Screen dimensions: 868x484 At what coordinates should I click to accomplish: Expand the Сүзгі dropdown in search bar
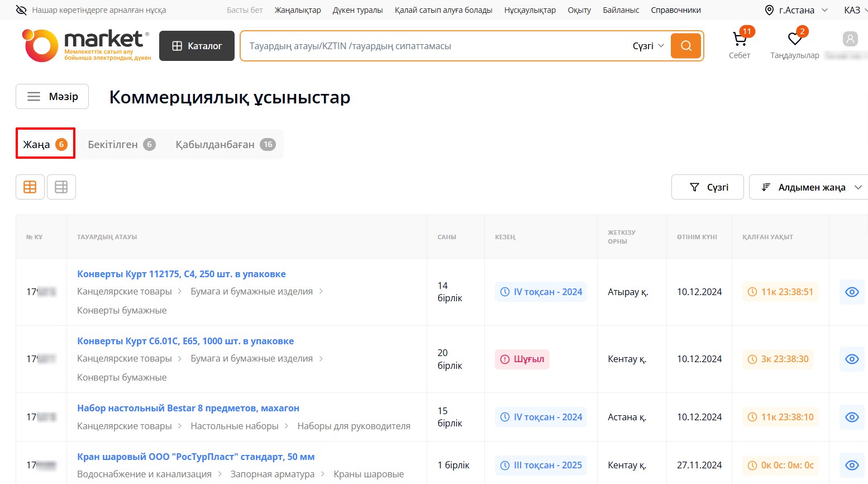[x=648, y=46]
